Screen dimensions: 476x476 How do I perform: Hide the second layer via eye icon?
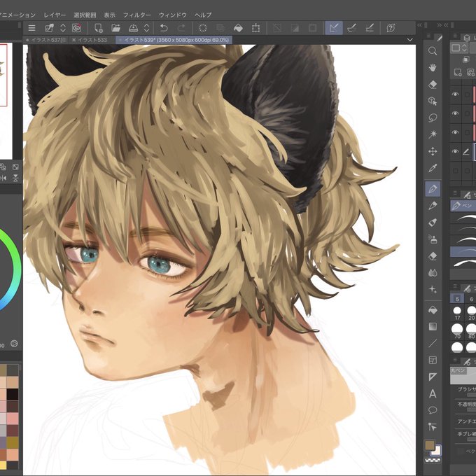[455, 113]
